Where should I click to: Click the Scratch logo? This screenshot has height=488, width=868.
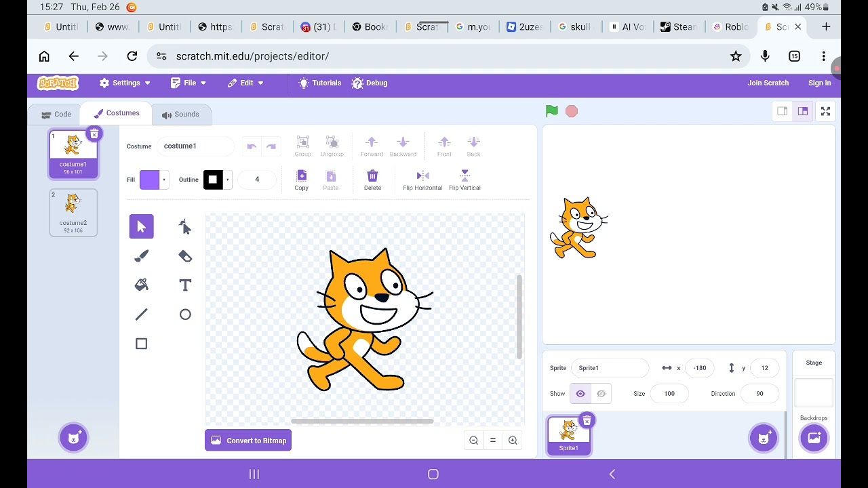pos(58,83)
